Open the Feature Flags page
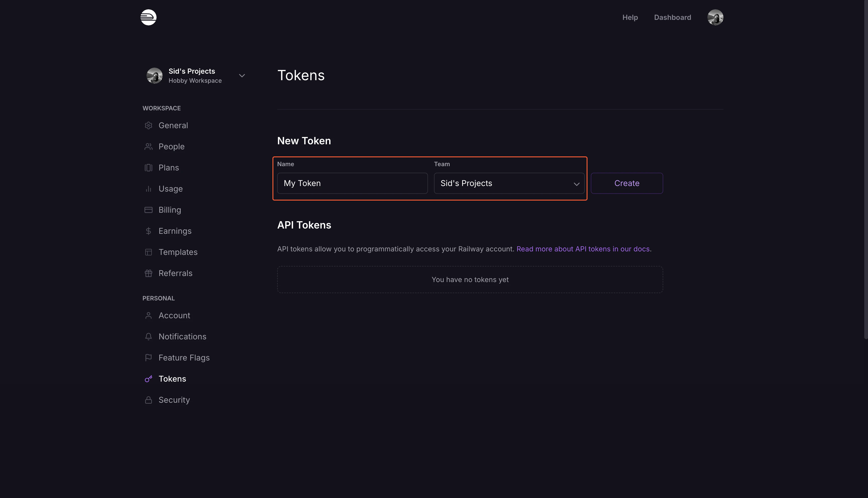 point(184,358)
